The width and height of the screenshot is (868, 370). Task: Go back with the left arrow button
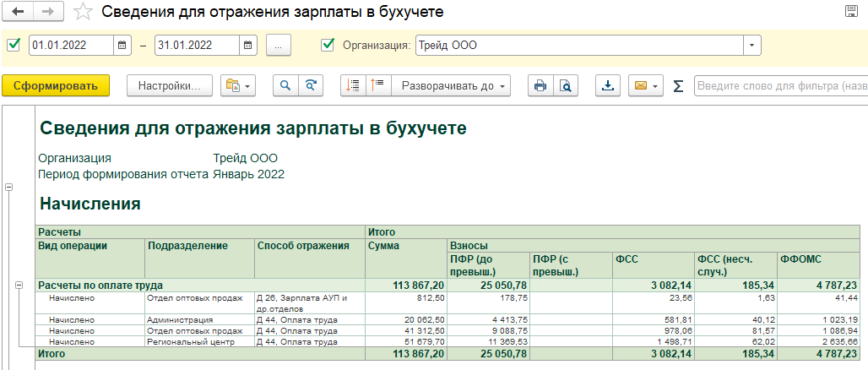(x=19, y=12)
